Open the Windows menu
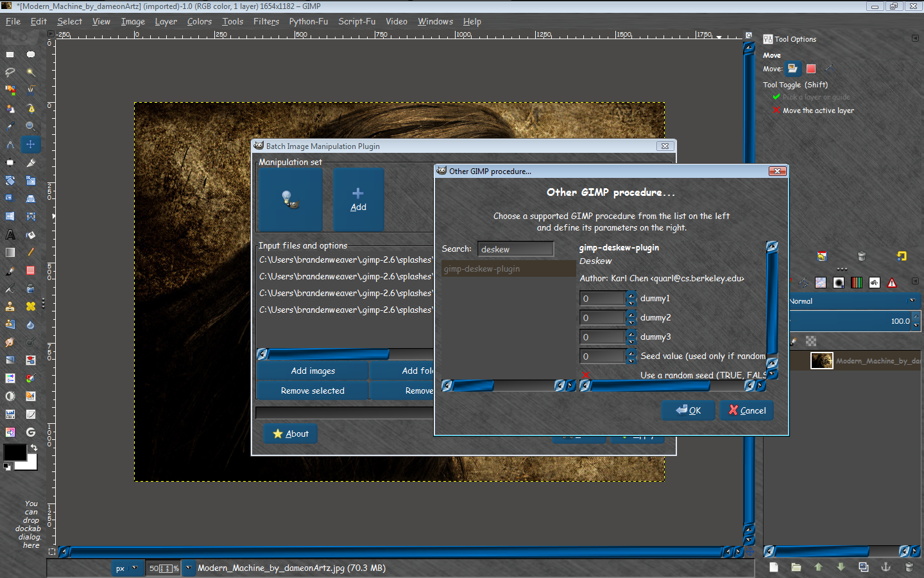Screen dimensions: 924x578 point(435,21)
